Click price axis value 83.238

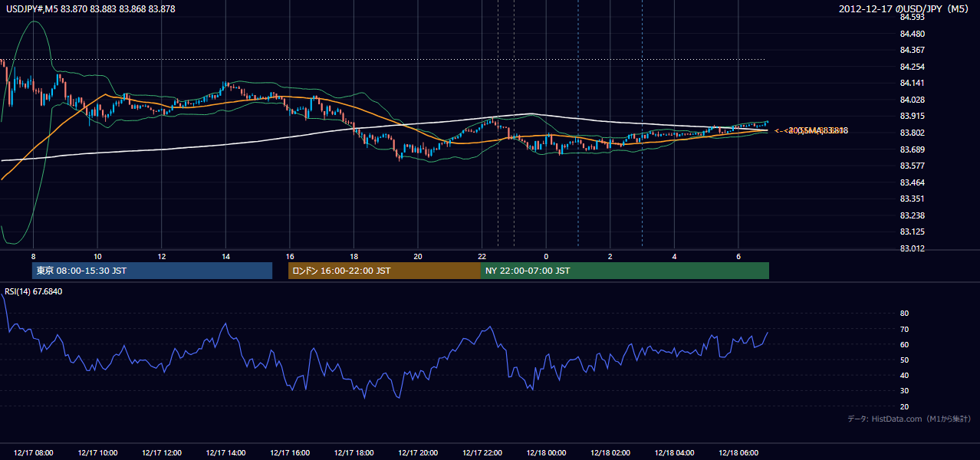912,215
